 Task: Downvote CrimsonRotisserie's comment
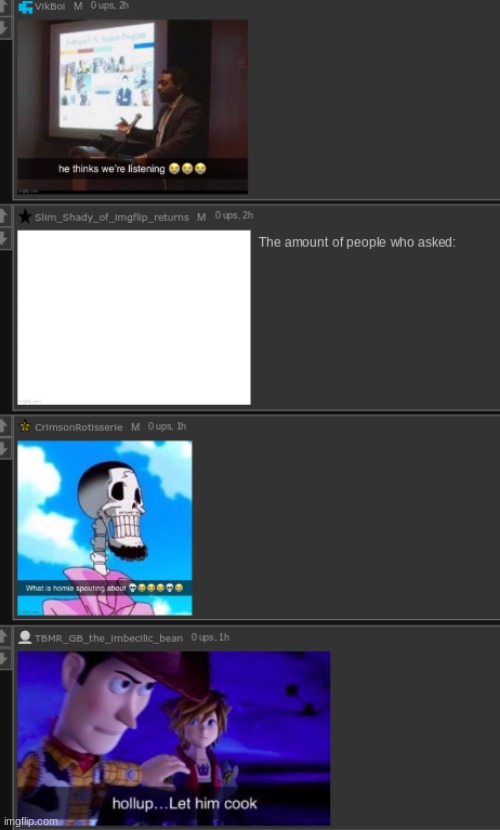(x=5, y=448)
